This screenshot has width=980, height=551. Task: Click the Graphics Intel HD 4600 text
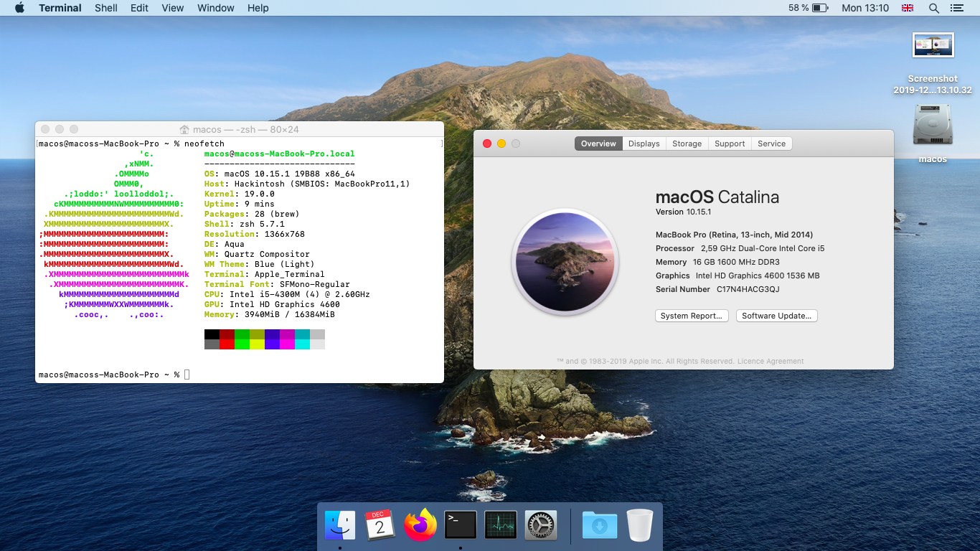(x=738, y=275)
